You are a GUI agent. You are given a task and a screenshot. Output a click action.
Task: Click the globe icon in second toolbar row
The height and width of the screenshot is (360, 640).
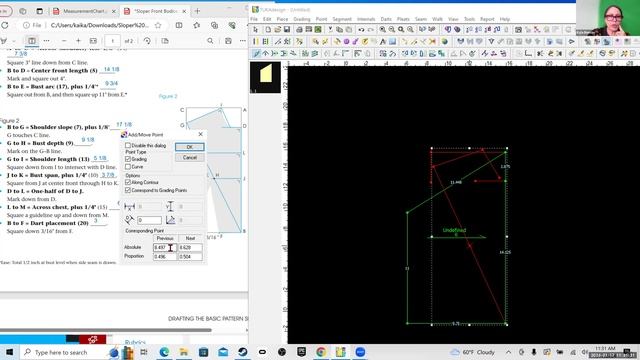coord(444,42)
